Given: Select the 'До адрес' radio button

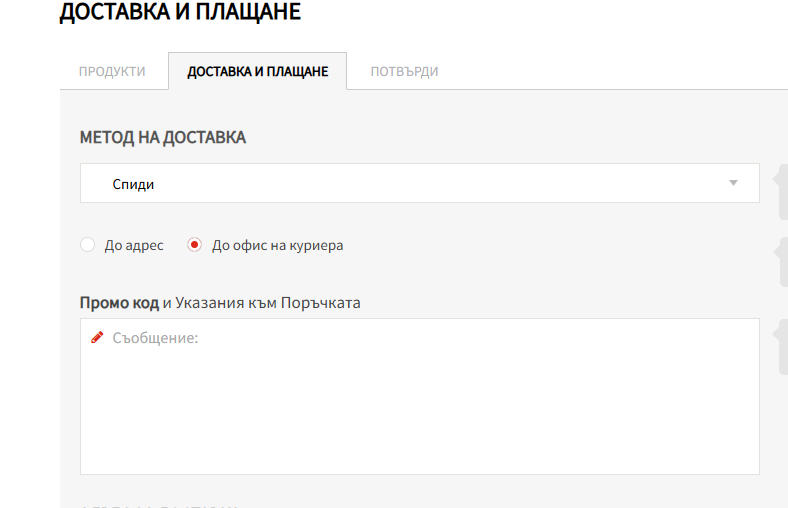Looking at the screenshot, I should point(88,245).
